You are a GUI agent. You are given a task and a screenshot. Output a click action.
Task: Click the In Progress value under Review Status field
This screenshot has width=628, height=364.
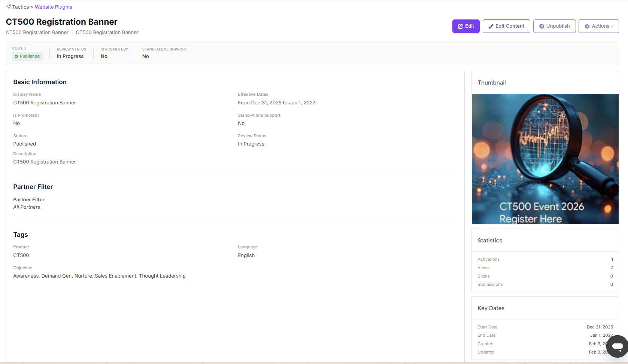tap(251, 144)
